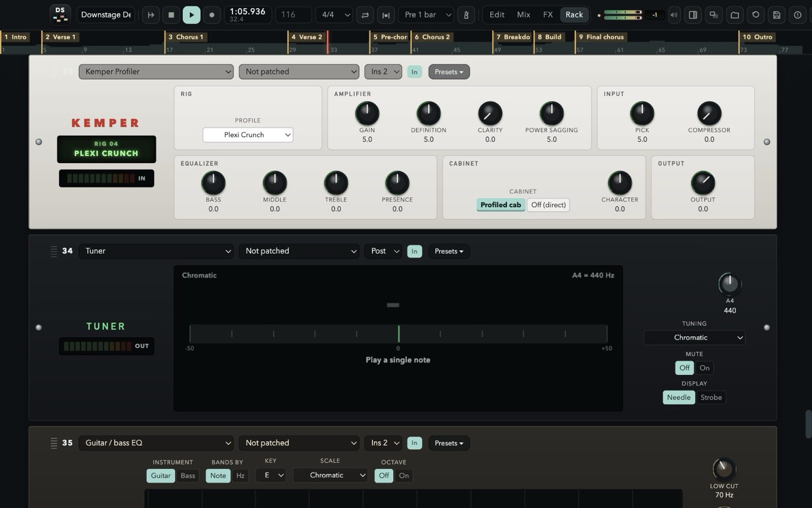Image resolution: width=812 pixels, height=508 pixels.
Task: Set Tuner Mute to On
Action: (x=704, y=368)
